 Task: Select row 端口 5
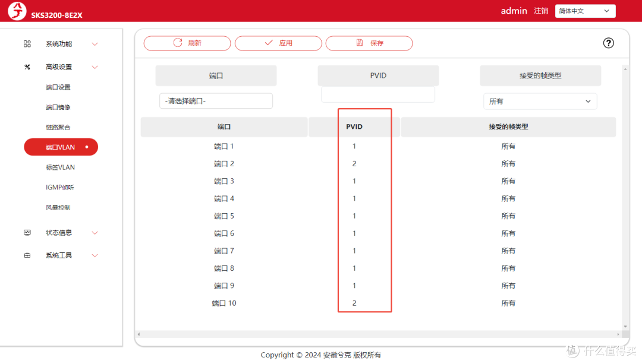tap(378, 216)
